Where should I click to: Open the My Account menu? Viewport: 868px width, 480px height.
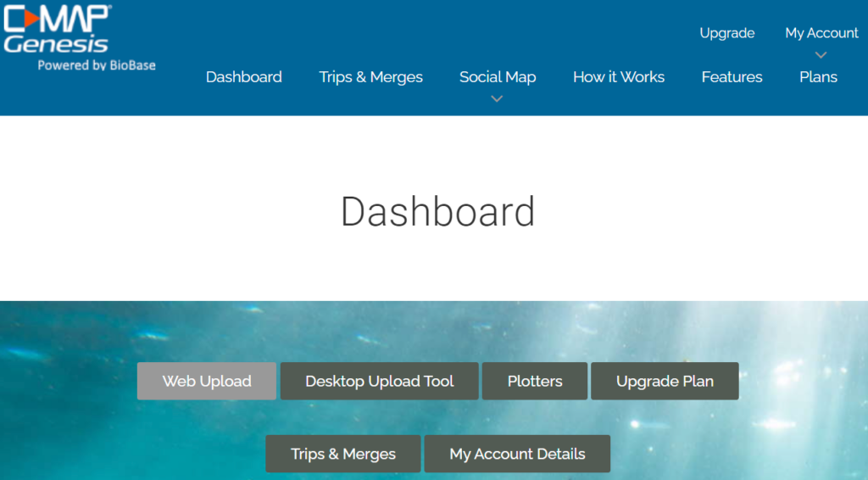click(821, 33)
